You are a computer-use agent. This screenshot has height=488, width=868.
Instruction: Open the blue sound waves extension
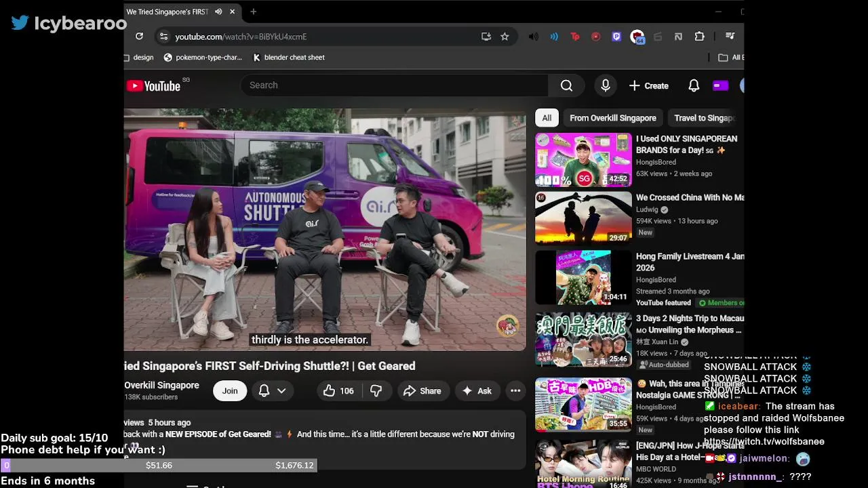click(554, 37)
